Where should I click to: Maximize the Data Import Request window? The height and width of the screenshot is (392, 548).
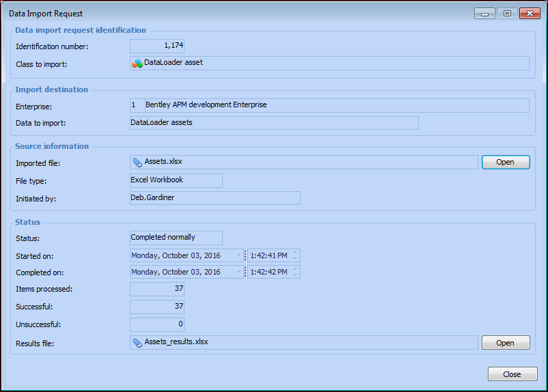point(506,13)
